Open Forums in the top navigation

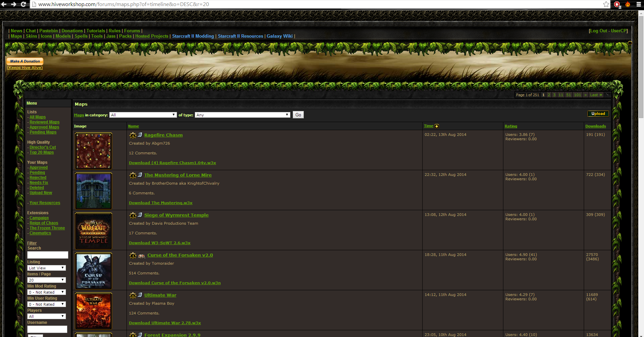click(132, 31)
